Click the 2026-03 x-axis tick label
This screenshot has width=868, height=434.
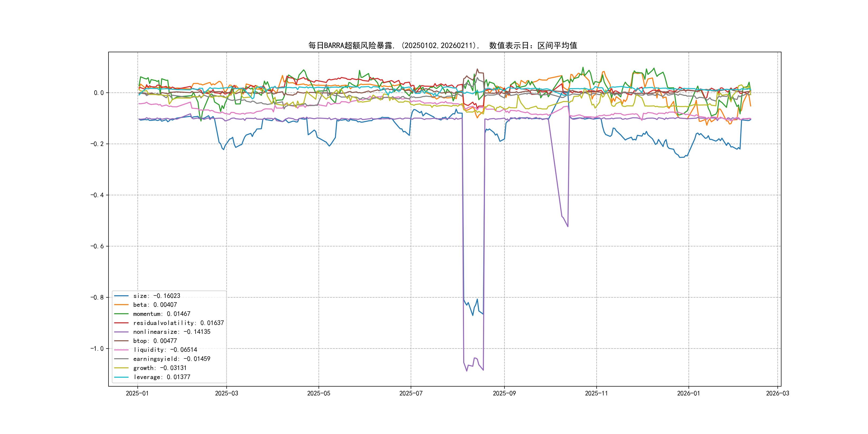coord(777,393)
